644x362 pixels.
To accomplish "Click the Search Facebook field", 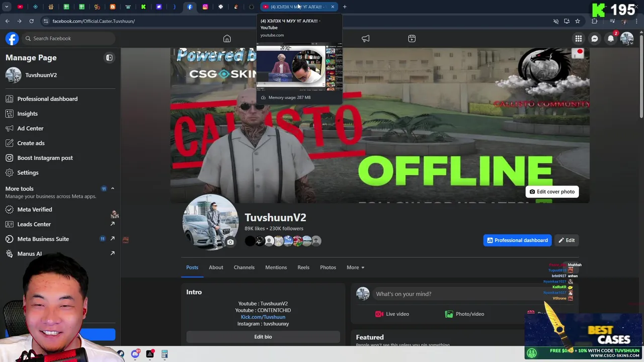I will pyautogui.click(x=69, y=39).
